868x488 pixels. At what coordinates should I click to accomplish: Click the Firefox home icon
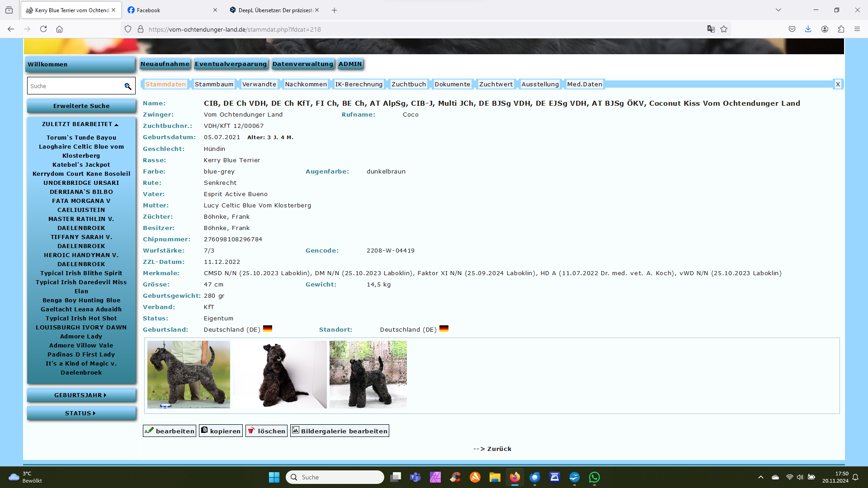59,29
